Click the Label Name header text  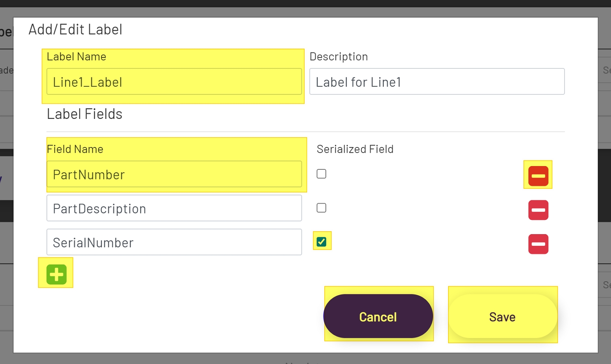pos(76,56)
